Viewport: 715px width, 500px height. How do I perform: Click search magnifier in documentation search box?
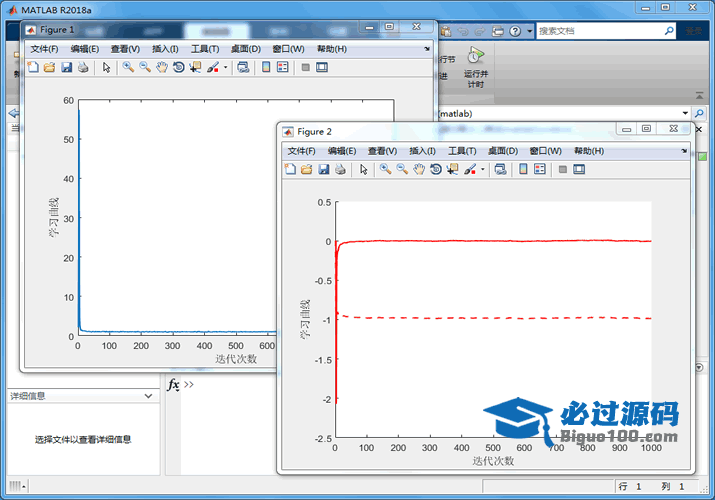click(x=669, y=31)
